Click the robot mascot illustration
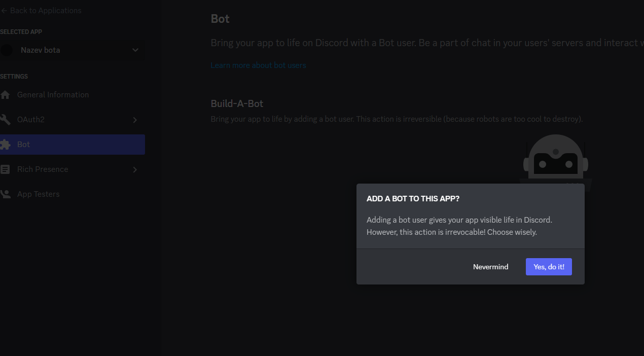The width and height of the screenshot is (644, 356). [x=555, y=162]
